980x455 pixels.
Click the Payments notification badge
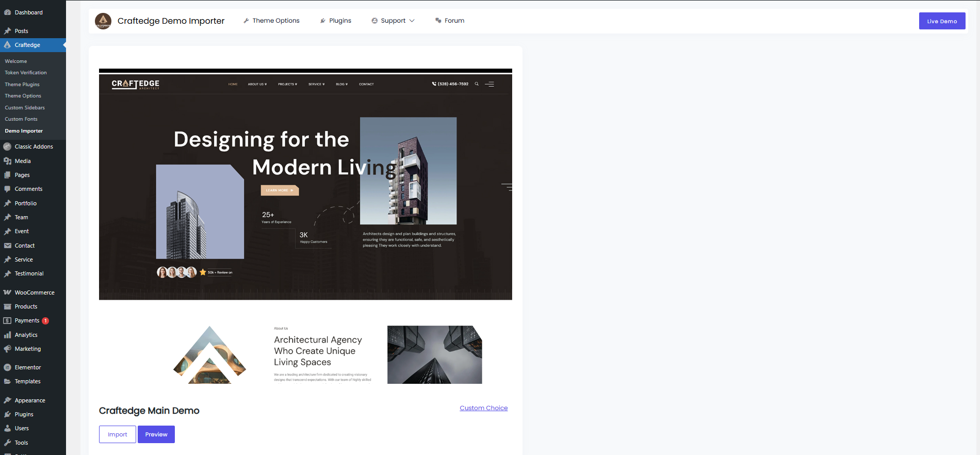[x=45, y=321]
